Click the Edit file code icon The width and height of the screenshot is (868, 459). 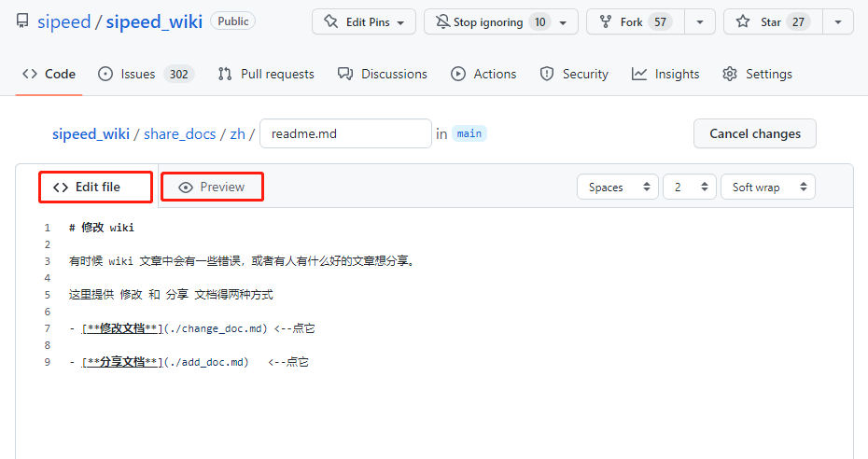pos(61,188)
